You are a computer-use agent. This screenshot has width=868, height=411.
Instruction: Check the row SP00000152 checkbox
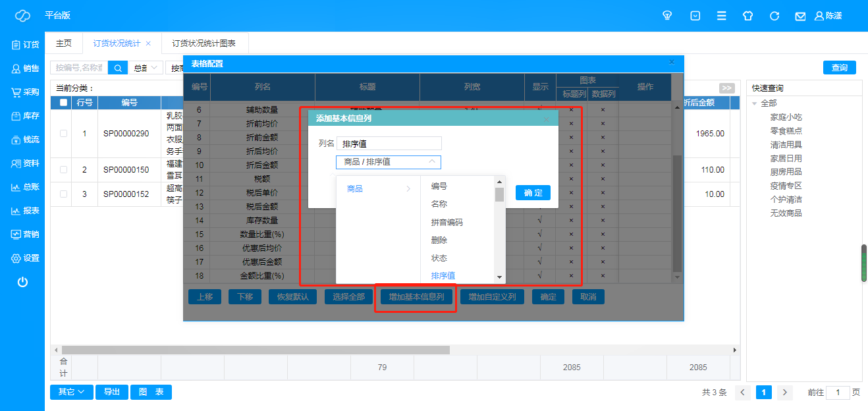click(63, 194)
